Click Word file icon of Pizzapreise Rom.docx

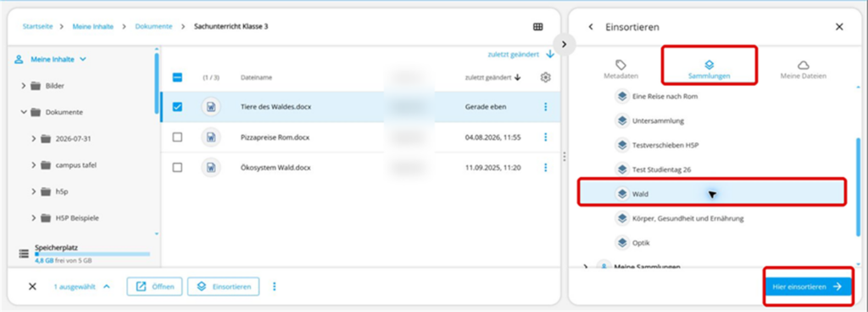pos(211,137)
